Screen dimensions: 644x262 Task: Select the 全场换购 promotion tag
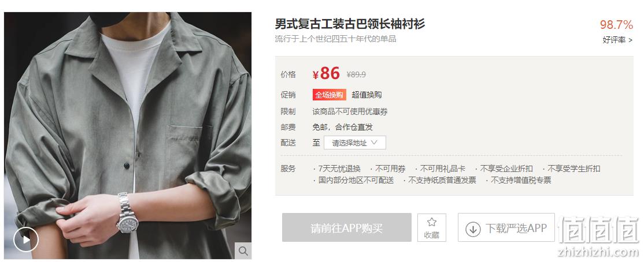(329, 95)
